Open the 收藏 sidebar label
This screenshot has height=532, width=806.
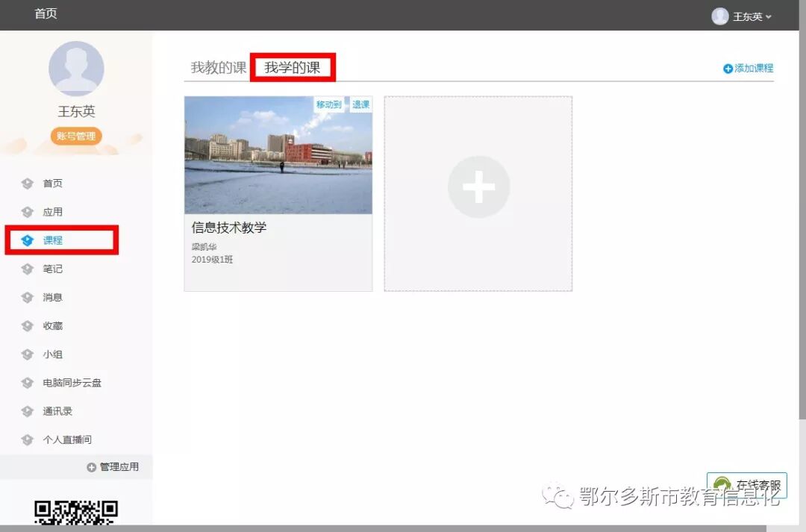(52, 326)
